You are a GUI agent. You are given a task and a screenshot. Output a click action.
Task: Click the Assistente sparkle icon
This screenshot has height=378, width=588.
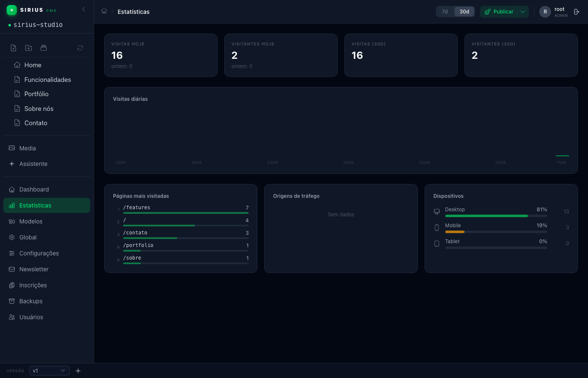[12, 164]
